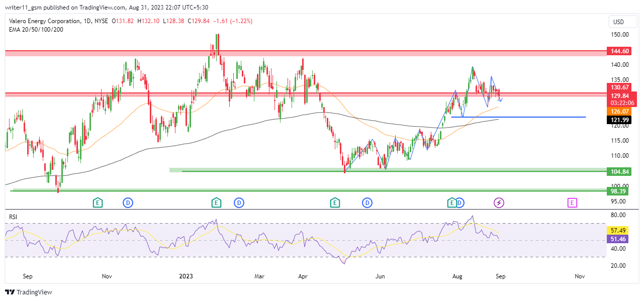Click the O131.82 open price value
The height and width of the screenshot is (301, 644).
pos(123,21)
